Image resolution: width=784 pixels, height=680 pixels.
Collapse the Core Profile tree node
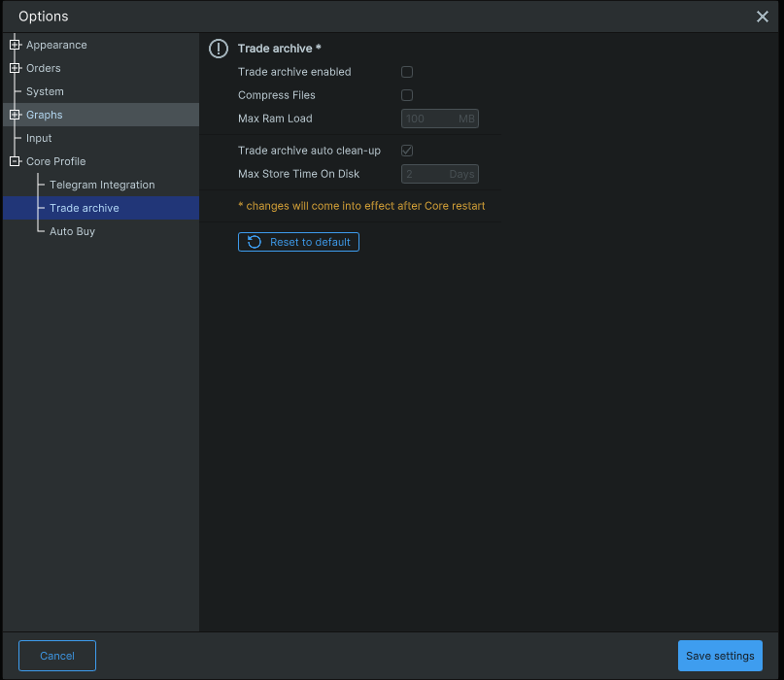point(15,161)
